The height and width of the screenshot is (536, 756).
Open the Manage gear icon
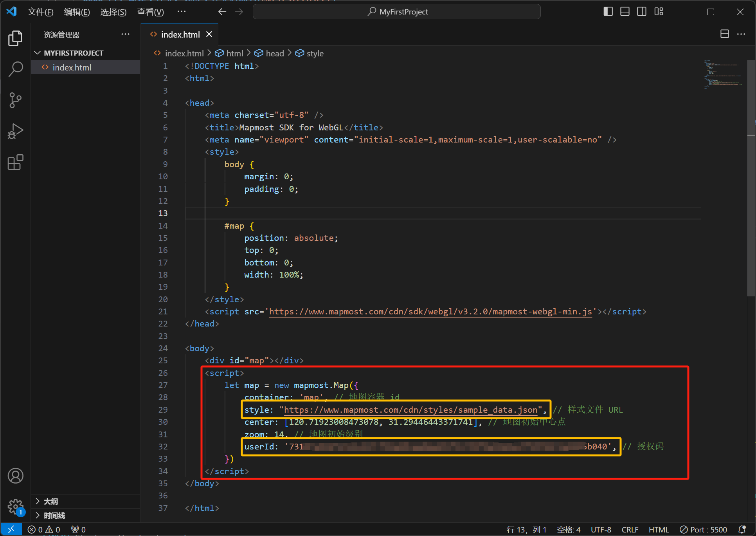[15, 507]
